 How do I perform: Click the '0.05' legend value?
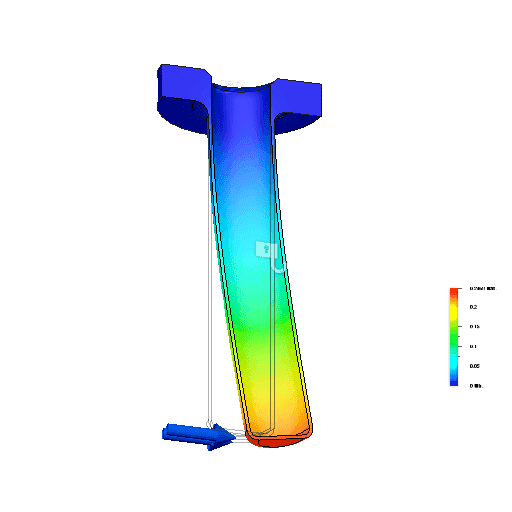(475, 366)
